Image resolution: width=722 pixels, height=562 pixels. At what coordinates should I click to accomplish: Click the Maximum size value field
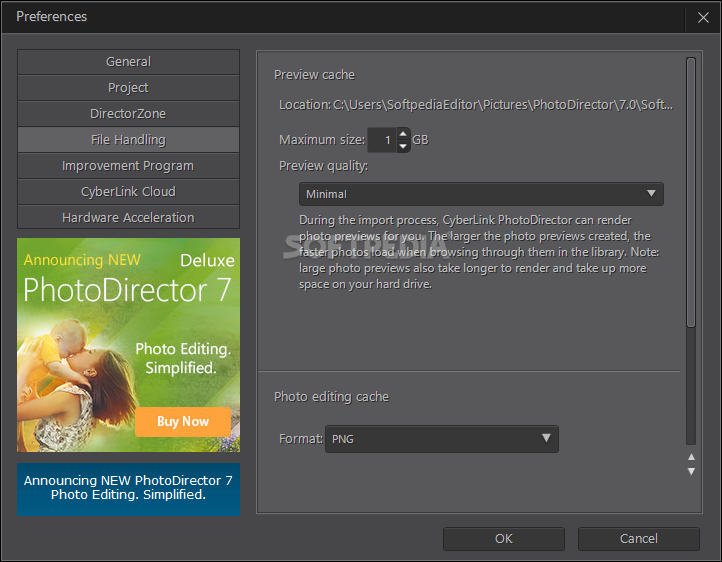tap(382, 140)
